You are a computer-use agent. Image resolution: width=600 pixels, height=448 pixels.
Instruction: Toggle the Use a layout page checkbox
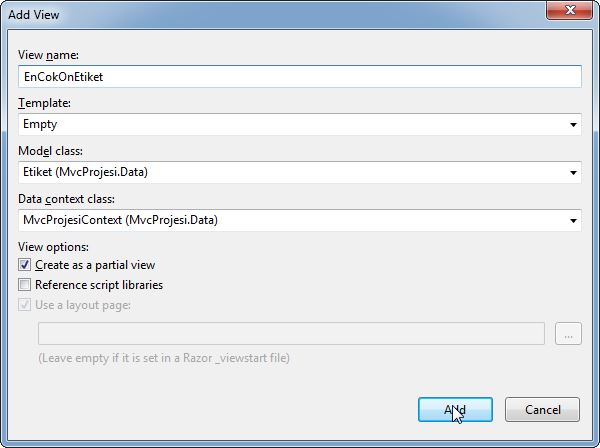coord(25,304)
